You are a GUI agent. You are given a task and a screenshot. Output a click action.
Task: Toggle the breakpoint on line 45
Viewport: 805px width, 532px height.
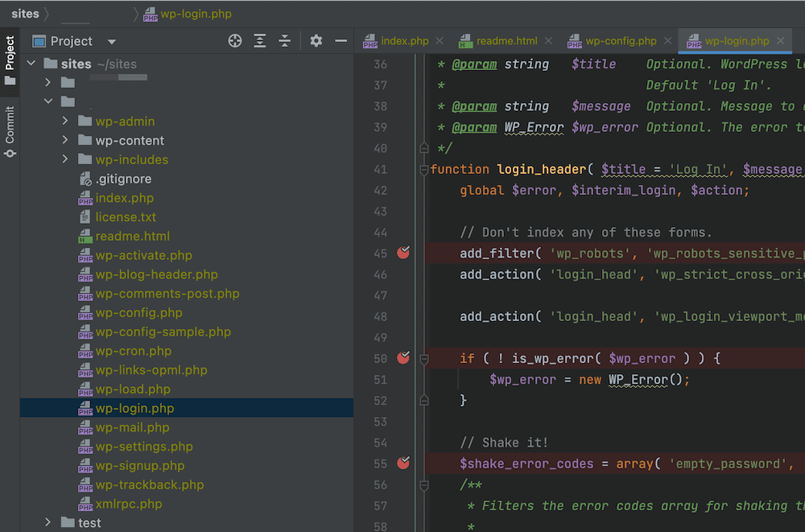pyautogui.click(x=402, y=253)
